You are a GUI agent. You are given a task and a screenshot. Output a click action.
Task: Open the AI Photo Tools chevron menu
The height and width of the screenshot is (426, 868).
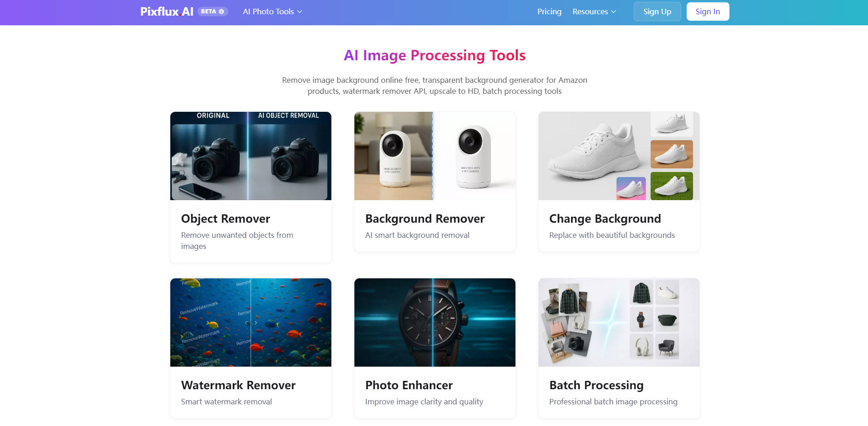pos(299,12)
